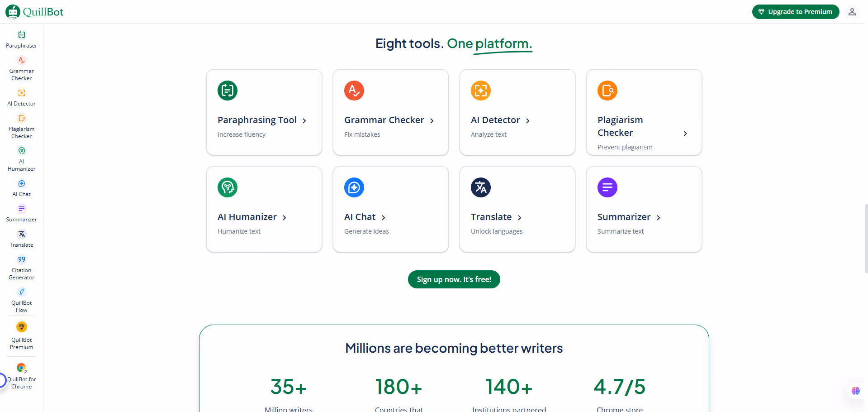Click chevron next to AI Detector title

[528, 121]
